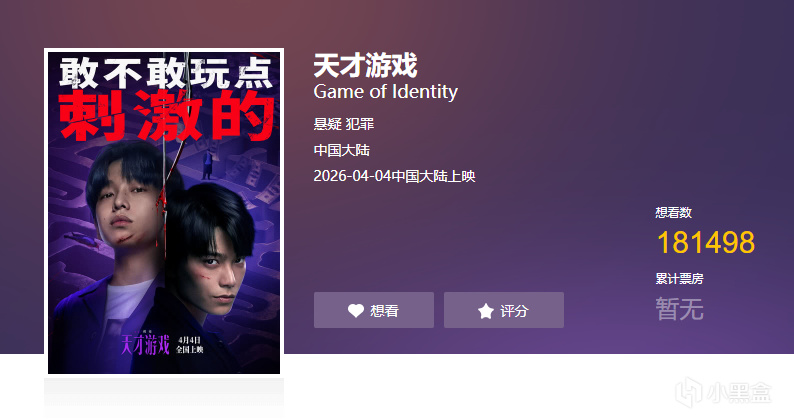This screenshot has width=794, height=419.
Task: Open the 天才游戏 movie poster
Action: pos(164,212)
